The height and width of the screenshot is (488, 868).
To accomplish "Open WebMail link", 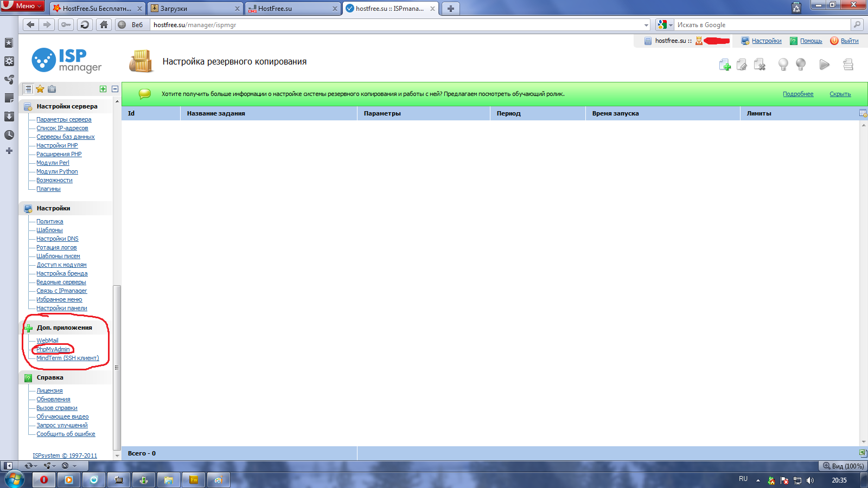I will point(47,341).
